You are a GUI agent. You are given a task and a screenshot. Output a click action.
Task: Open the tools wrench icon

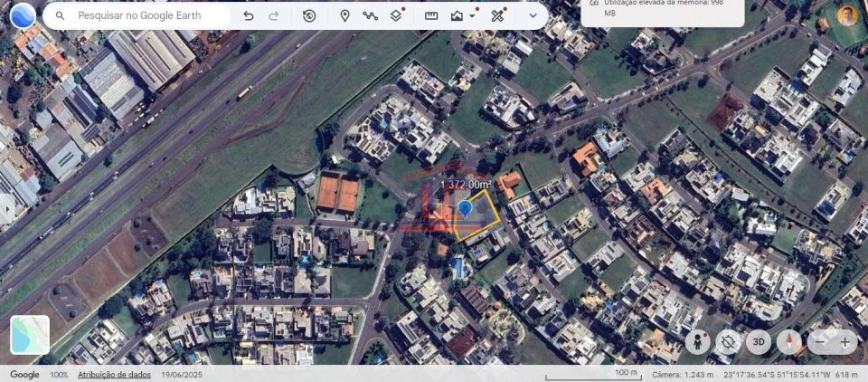(x=497, y=16)
